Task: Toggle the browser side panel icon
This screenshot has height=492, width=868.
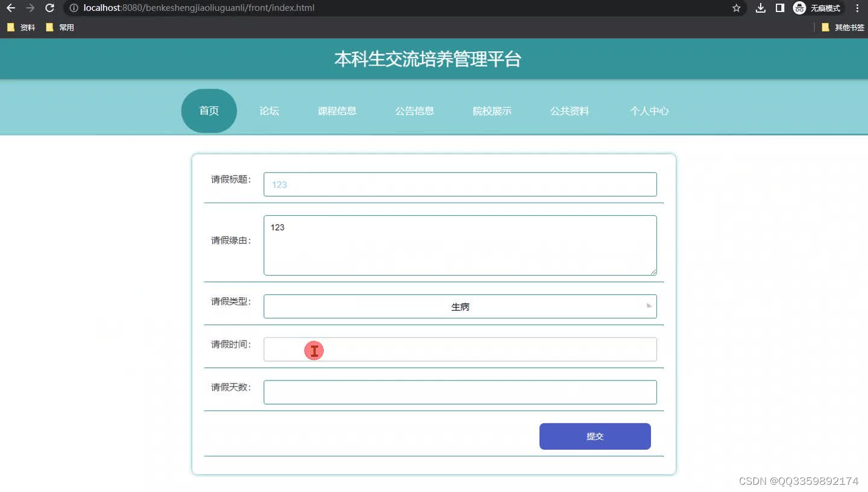Action: tap(779, 8)
